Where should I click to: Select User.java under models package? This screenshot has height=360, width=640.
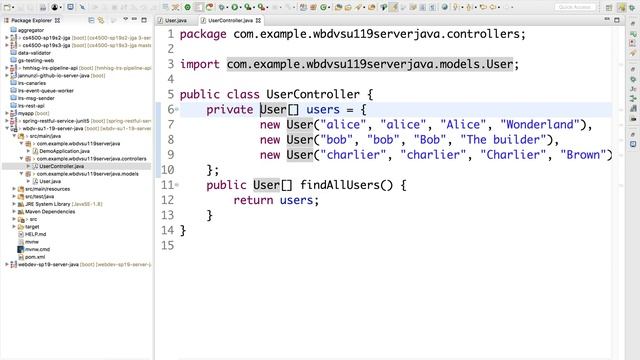50,181
